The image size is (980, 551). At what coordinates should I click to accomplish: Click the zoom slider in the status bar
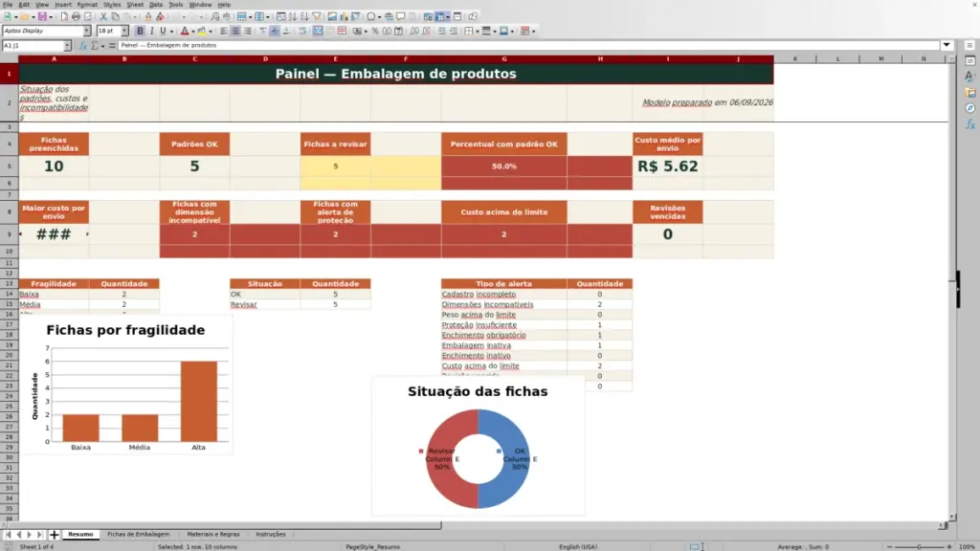[919, 546]
